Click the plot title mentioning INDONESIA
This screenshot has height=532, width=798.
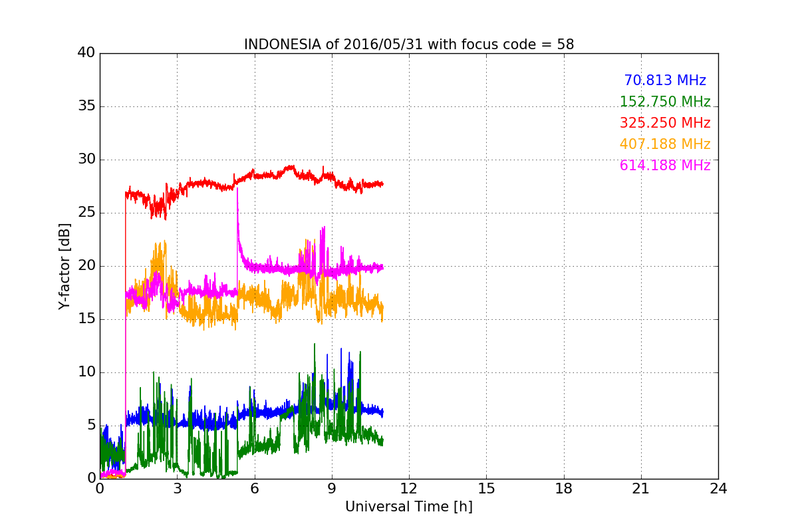click(409, 45)
